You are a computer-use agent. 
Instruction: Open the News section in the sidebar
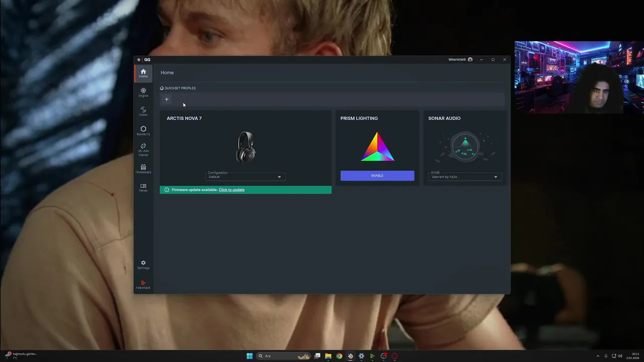[143, 188]
